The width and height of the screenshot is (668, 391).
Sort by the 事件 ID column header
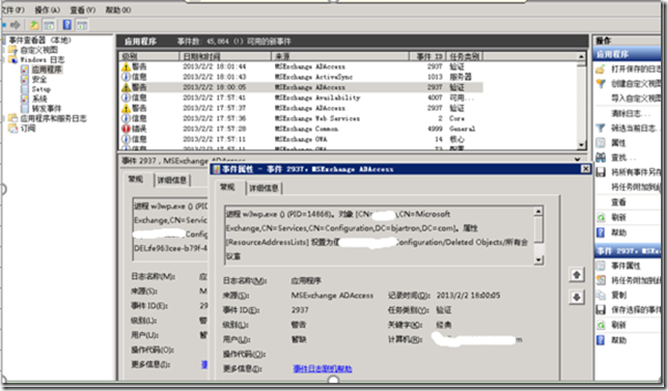428,56
